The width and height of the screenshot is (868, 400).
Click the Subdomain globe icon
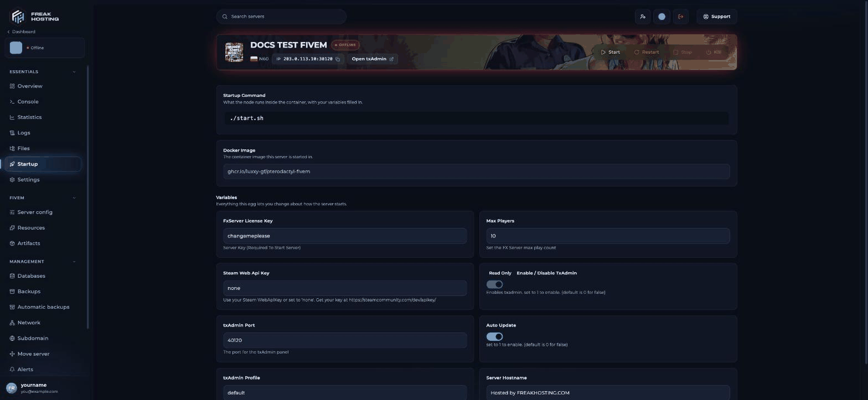pyautogui.click(x=12, y=338)
